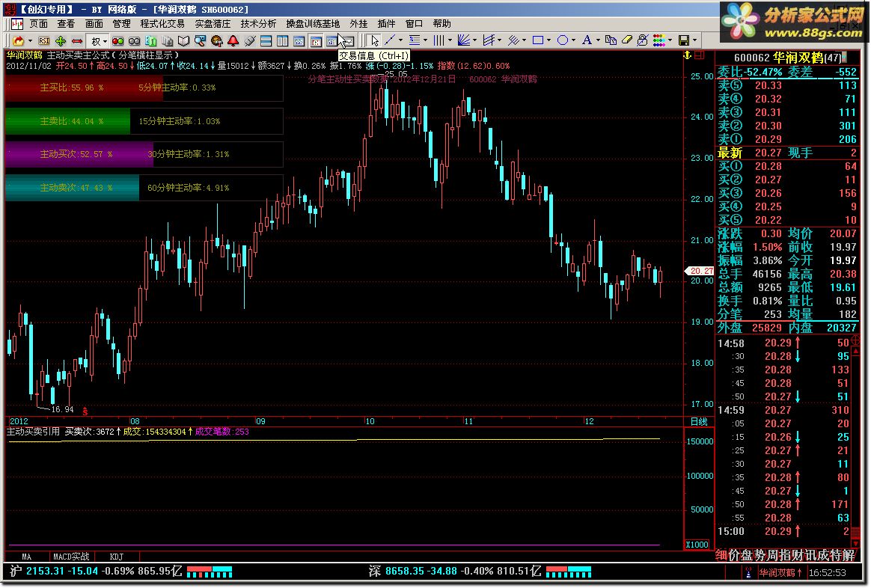Select the trend line drawing tool
This screenshot has width=871, height=588.
point(391,40)
